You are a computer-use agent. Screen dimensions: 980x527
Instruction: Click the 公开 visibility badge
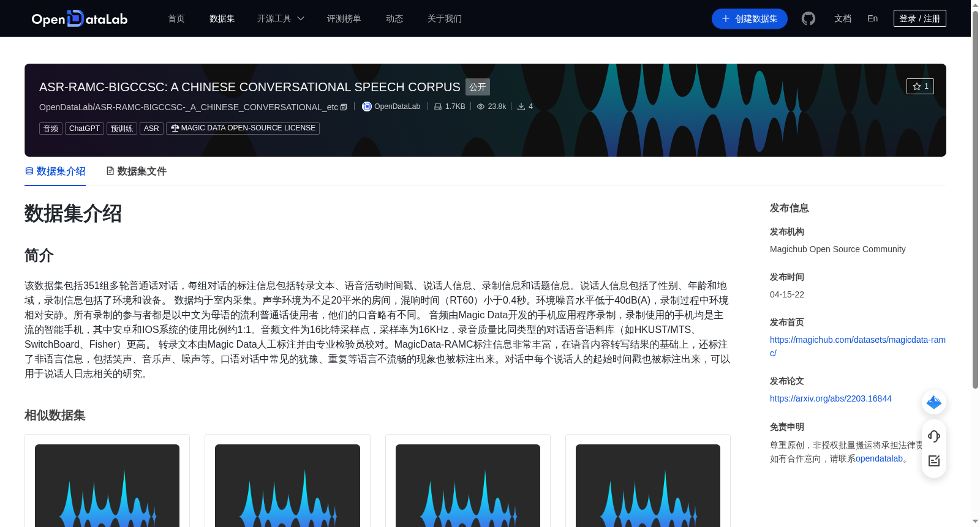click(x=478, y=87)
